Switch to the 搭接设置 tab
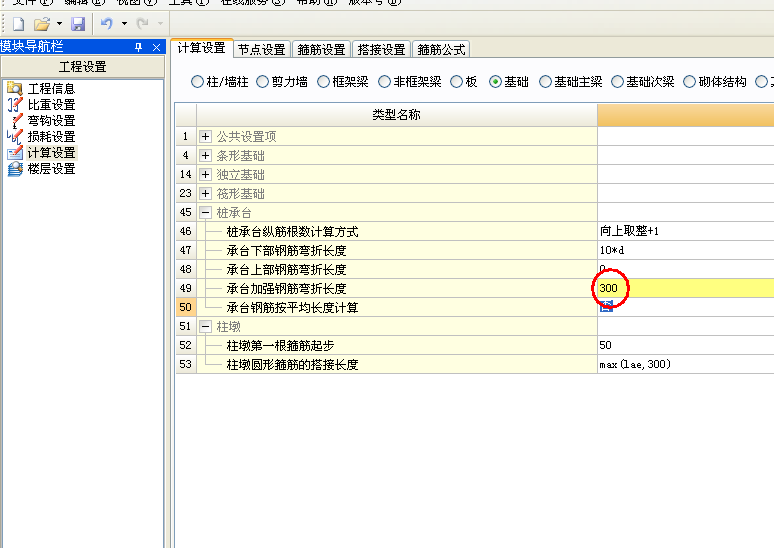 pos(381,49)
